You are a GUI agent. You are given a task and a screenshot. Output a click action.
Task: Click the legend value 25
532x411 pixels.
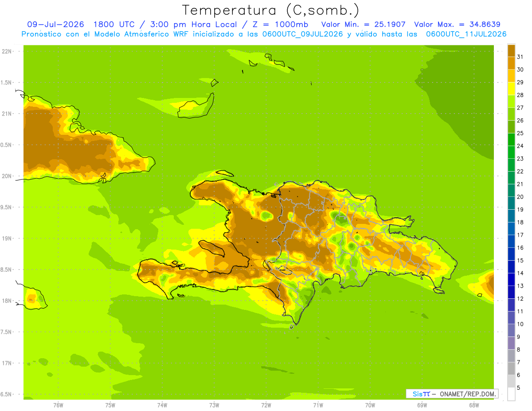click(520, 133)
